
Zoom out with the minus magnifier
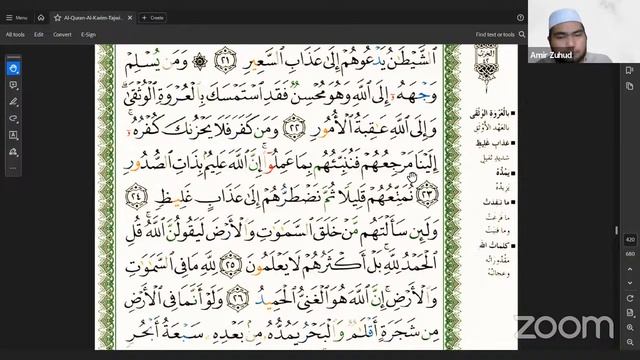pos(630,342)
